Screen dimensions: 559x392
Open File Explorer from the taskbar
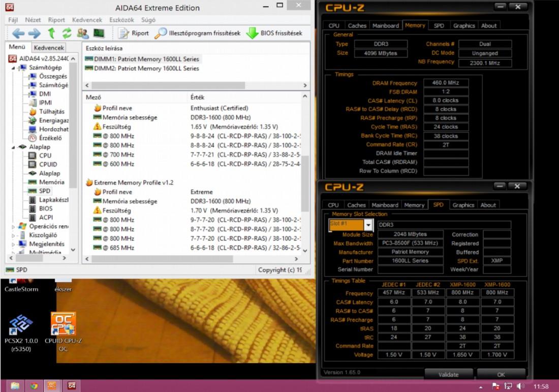coord(15,385)
